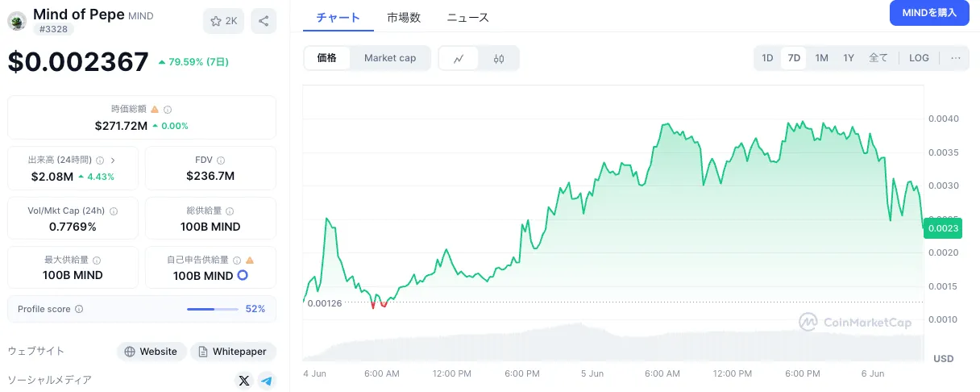Click warning icon beside 自己申告供給量
This screenshot has height=392, width=980.
click(x=250, y=261)
